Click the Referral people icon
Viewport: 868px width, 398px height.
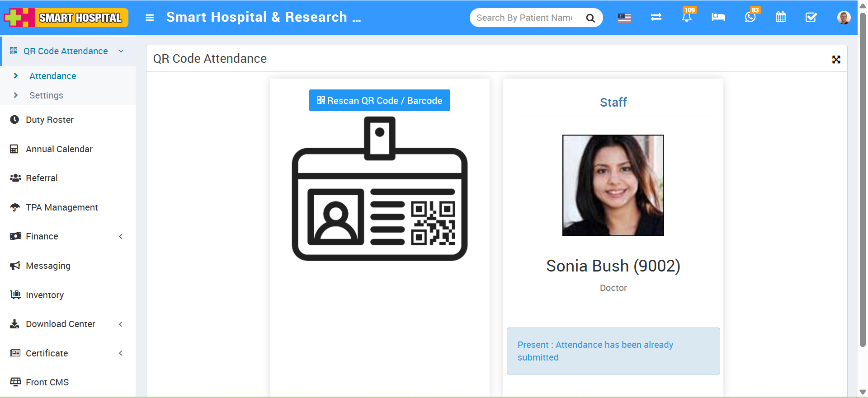coord(15,178)
